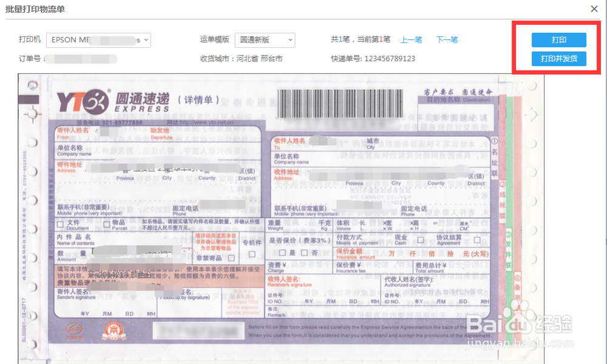Click 打印并发货 to print and ship

(558, 59)
